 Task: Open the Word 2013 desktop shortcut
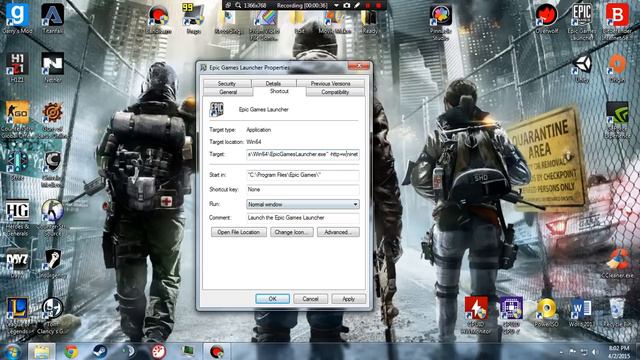pos(581,313)
